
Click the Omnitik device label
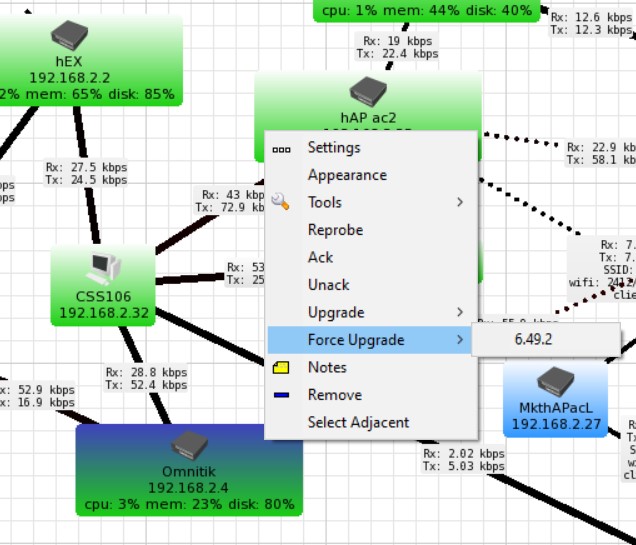point(189,472)
